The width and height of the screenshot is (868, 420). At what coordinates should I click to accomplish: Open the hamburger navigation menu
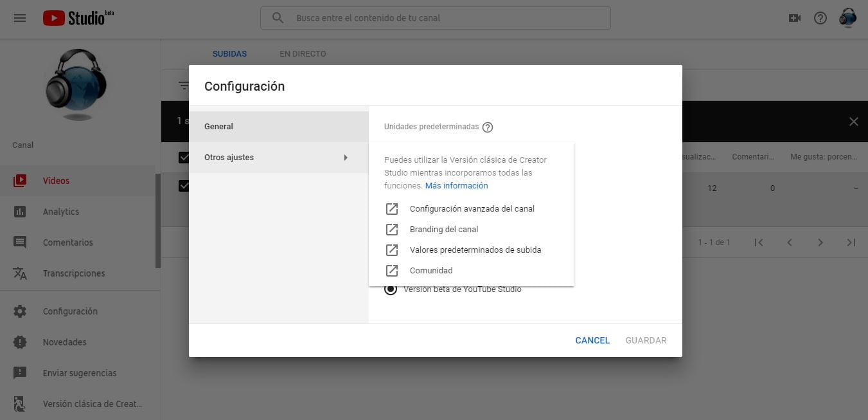click(x=20, y=18)
